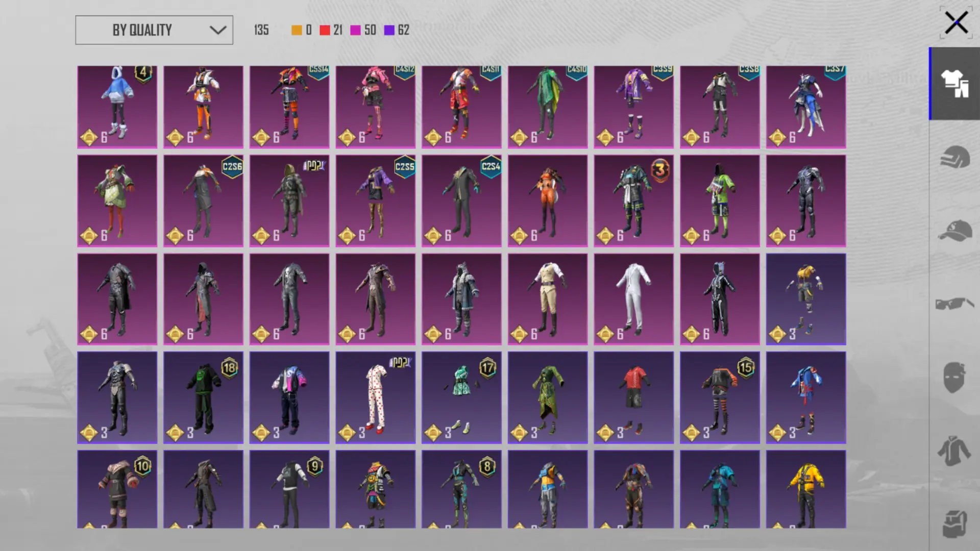Click the orange quality color indicator
Screen dimensions: 980x551
[297, 30]
